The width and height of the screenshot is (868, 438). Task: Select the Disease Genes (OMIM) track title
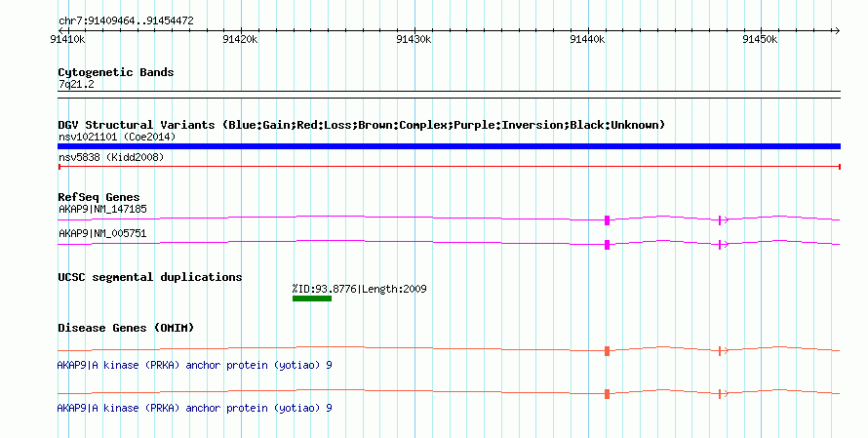point(126,329)
